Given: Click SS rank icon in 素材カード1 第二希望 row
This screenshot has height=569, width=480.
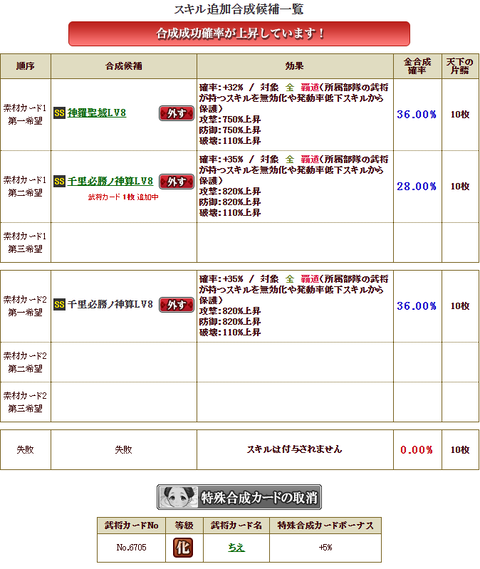Looking at the screenshot, I should pos(59,181).
